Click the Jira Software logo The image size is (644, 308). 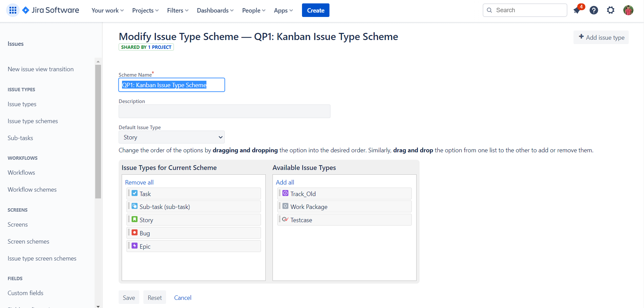tap(51, 10)
